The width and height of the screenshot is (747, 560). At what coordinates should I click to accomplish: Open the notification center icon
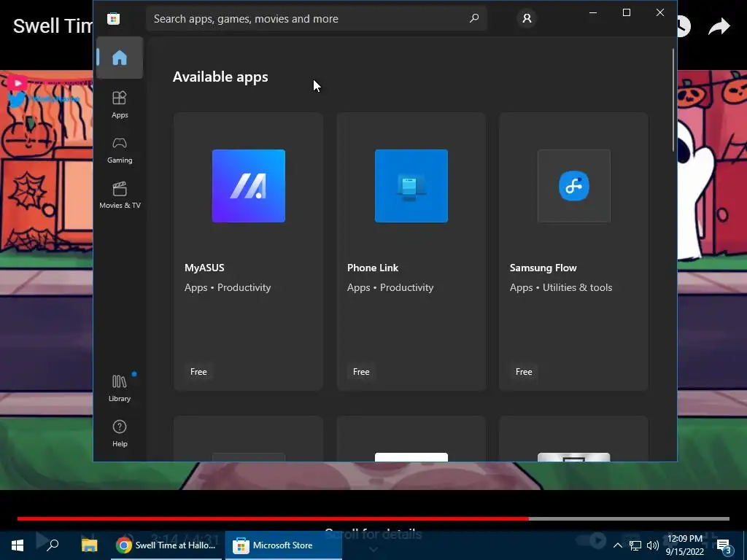[724, 545]
